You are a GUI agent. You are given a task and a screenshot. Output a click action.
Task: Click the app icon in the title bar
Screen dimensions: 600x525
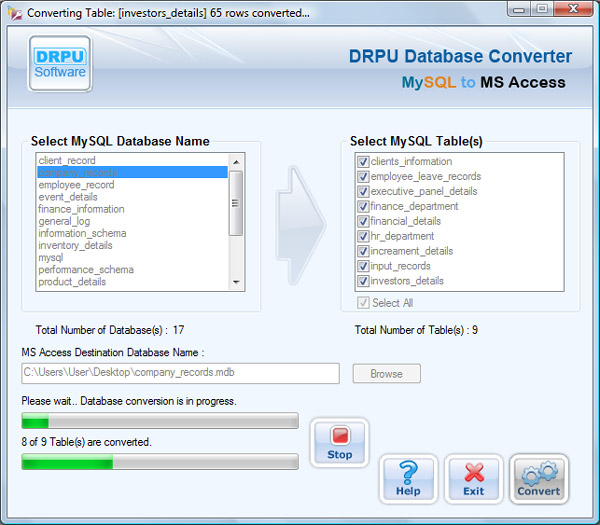click(15, 13)
